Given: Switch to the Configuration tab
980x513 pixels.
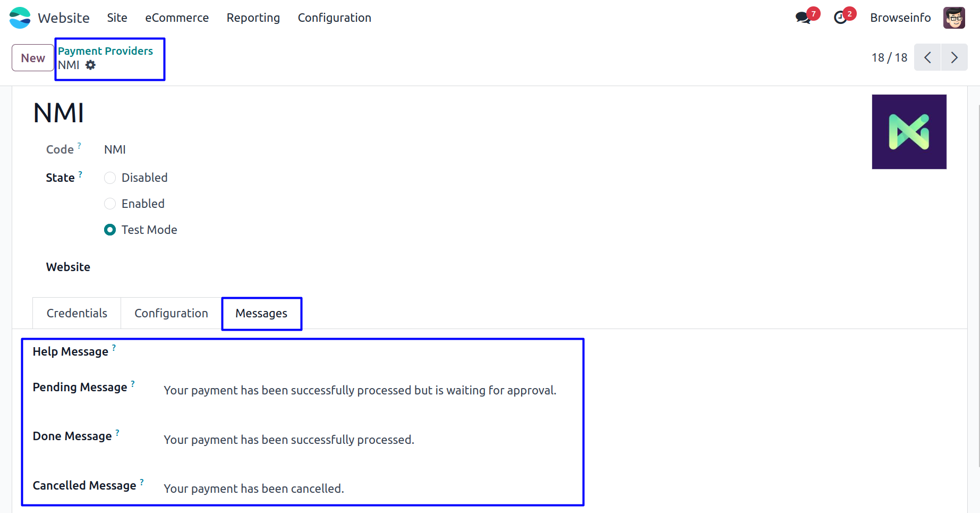Looking at the screenshot, I should pos(171,313).
